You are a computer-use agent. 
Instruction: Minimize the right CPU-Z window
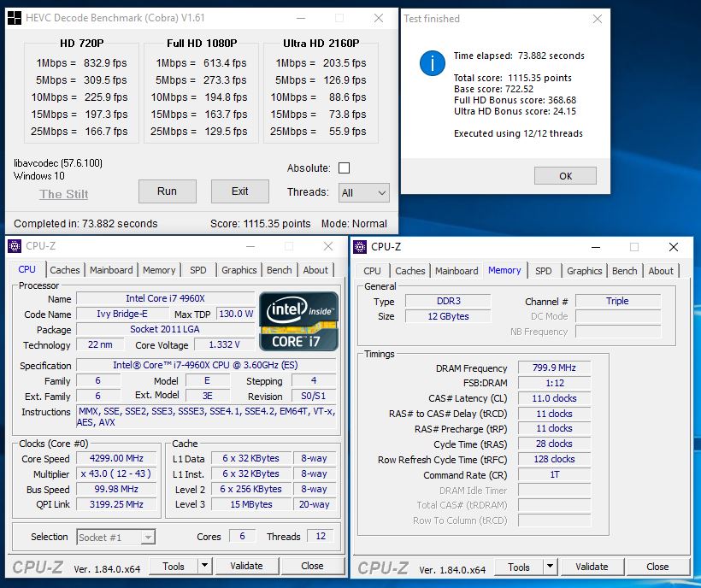click(596, 247)
